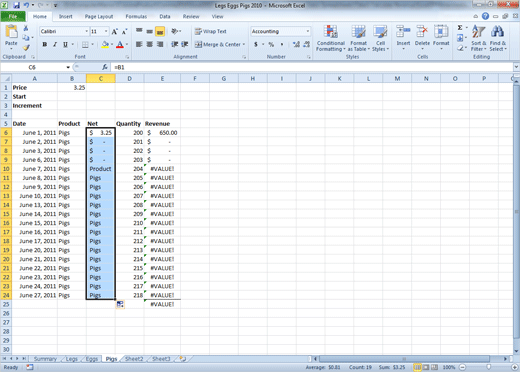Click the formula bar showing =B1
This screenshot has width=520, height=372.
(x=312, y=67)
